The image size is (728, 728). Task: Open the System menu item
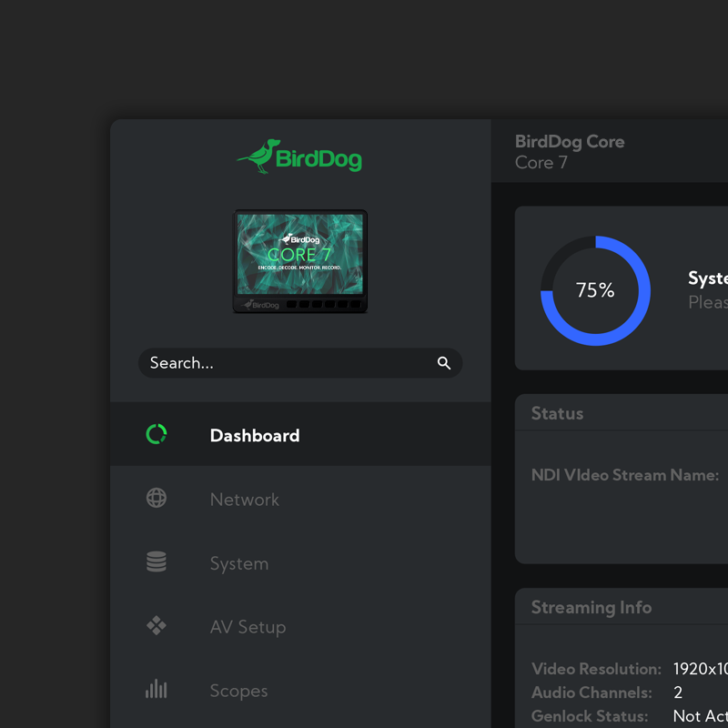pos(300,562)
